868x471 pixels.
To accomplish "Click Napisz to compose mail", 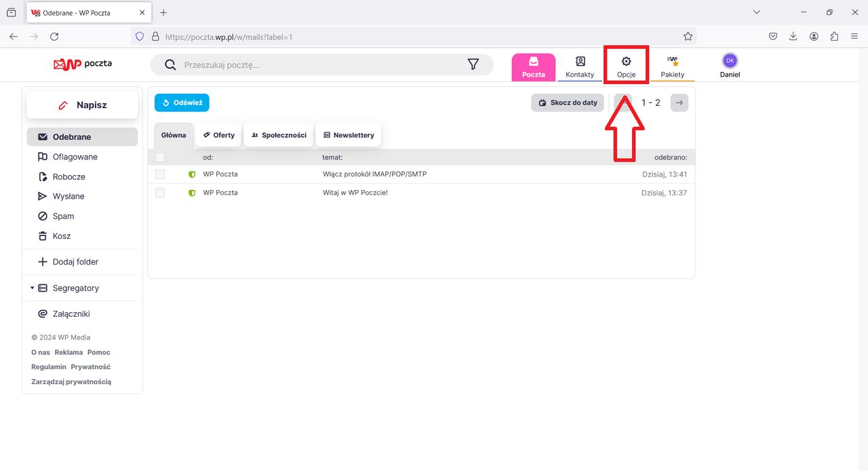I will point(82,105).
